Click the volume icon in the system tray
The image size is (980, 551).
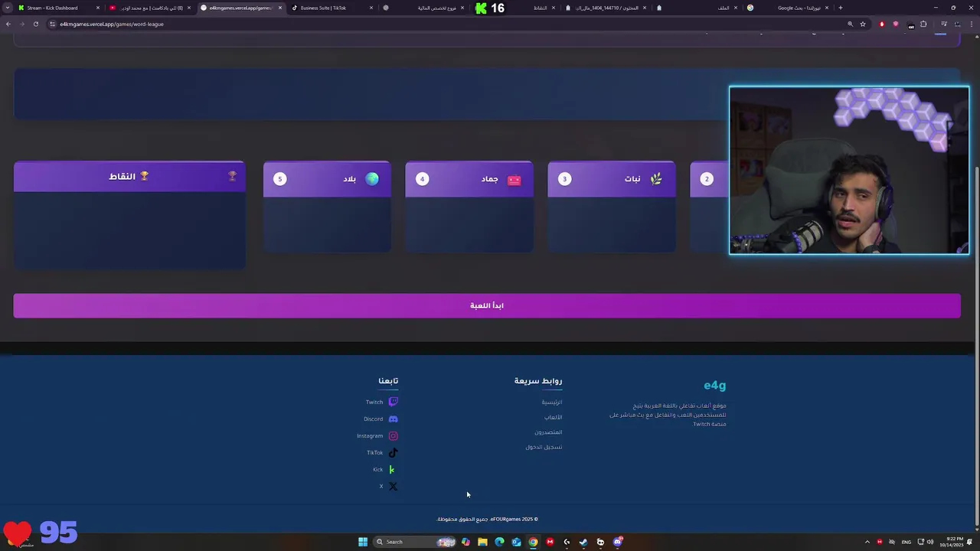coord(931,542)
